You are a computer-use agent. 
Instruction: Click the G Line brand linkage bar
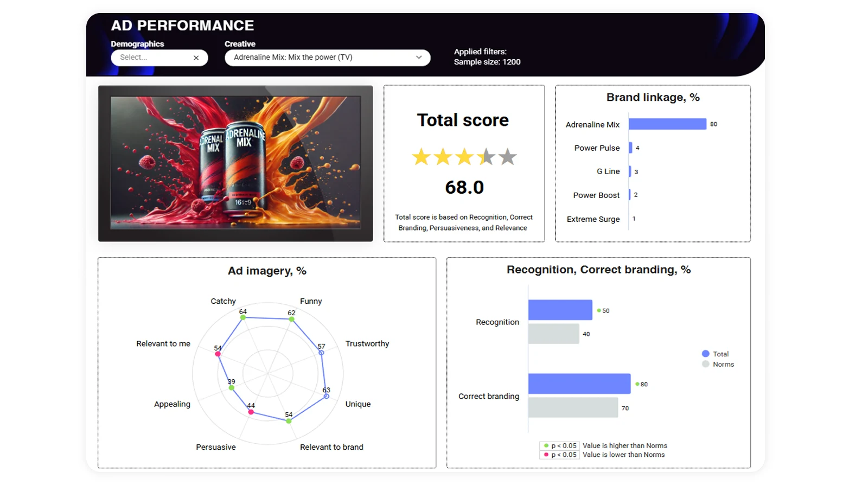point(630,171)
